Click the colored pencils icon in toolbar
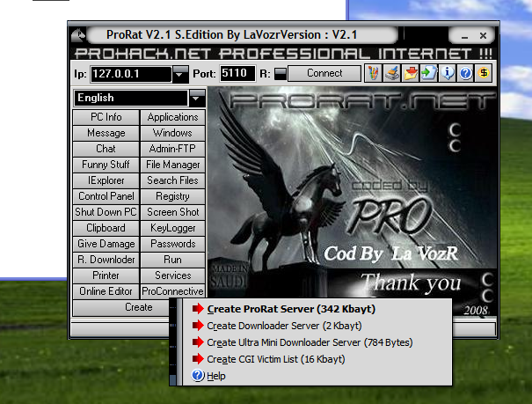 [x=375, y=73]
